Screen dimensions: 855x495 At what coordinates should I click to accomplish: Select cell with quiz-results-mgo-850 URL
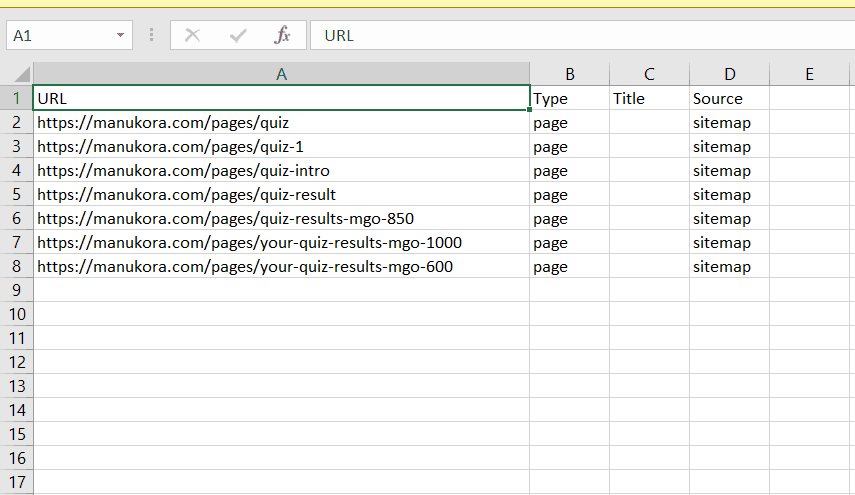click(281, 218)
